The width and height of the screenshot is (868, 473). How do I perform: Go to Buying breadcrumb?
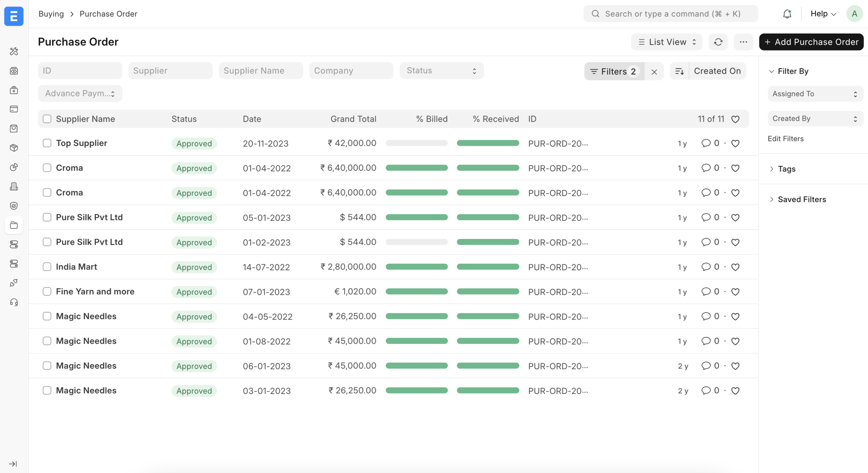point(51,14)
